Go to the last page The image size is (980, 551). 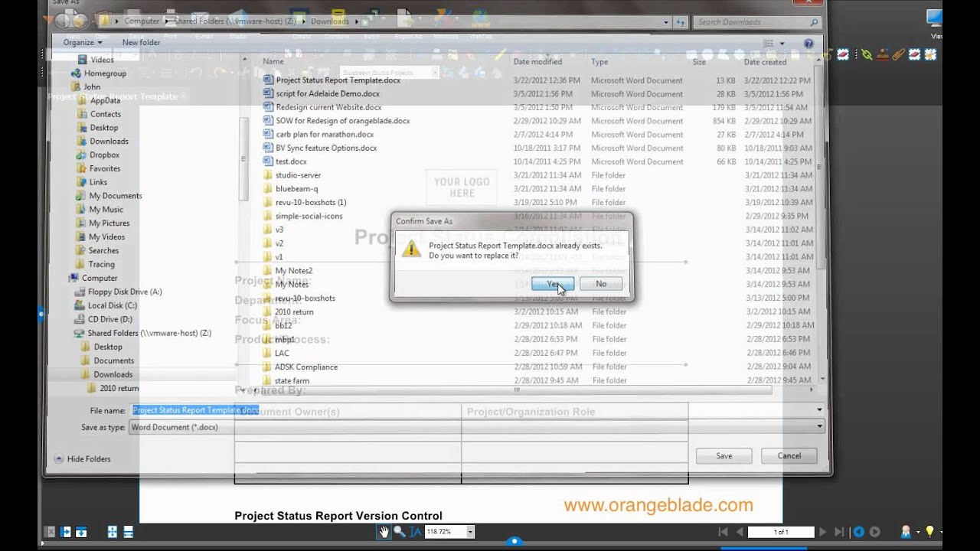click(840, 531)
